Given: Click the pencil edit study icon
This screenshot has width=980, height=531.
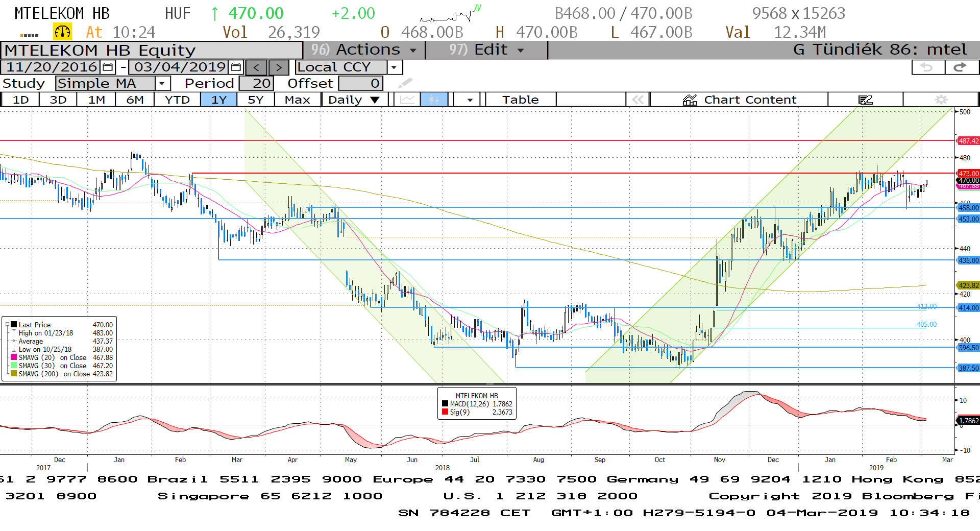Looking at the screenshot, I should [405, 83].
